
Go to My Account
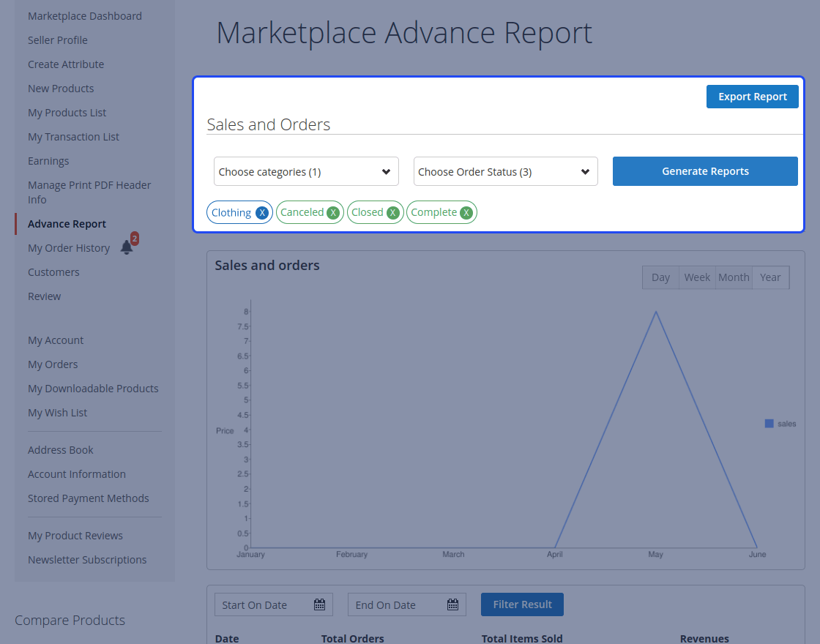[x=56, y=340]
